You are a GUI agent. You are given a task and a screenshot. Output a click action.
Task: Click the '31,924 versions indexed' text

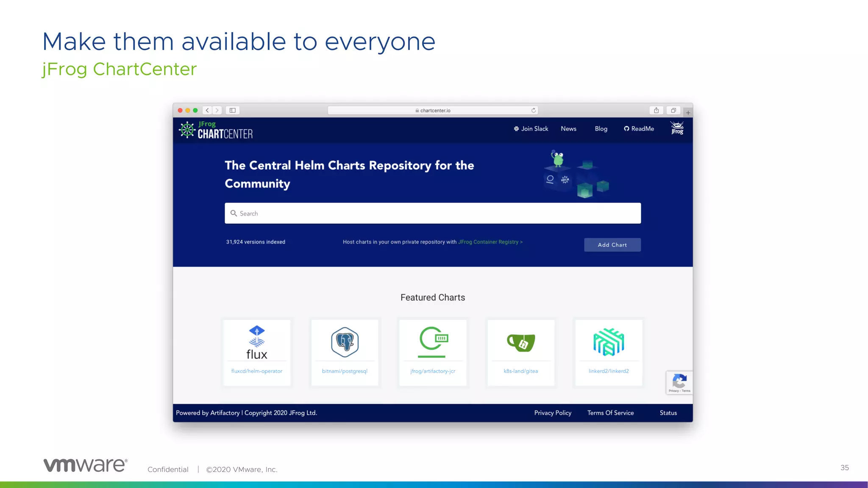tap(256, 242)
